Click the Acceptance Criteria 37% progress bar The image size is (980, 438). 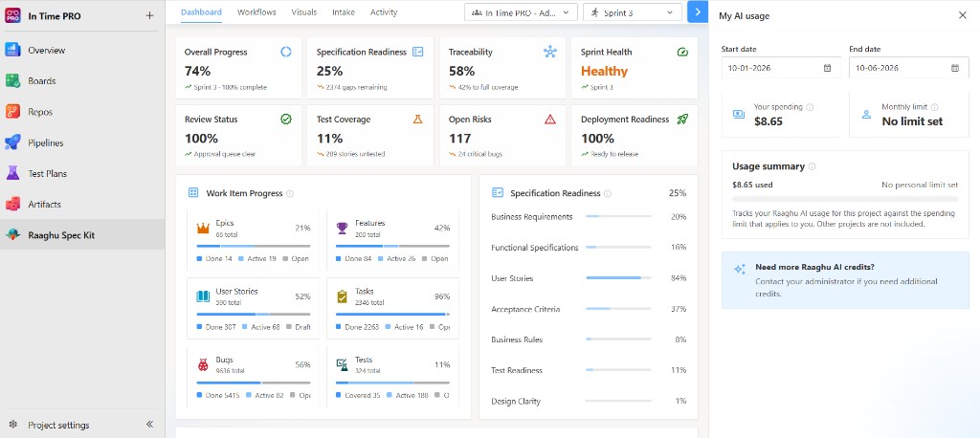pos(619,309)
